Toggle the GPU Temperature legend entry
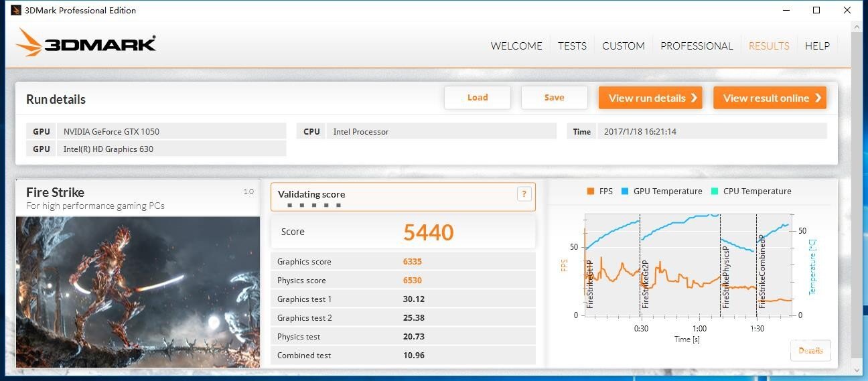 (x=662, y=192)
